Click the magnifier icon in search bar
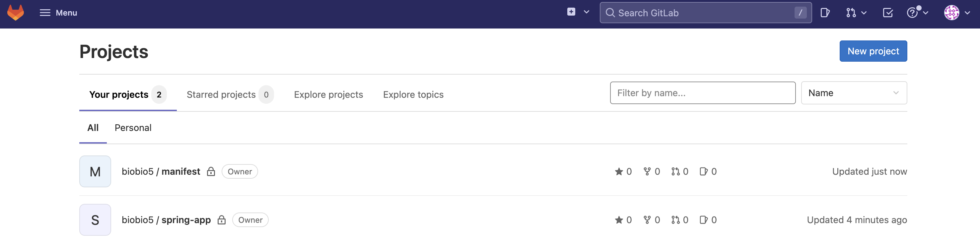Image resolution: width=980 pixels, height=244 pixels. (x=610, y=13)
